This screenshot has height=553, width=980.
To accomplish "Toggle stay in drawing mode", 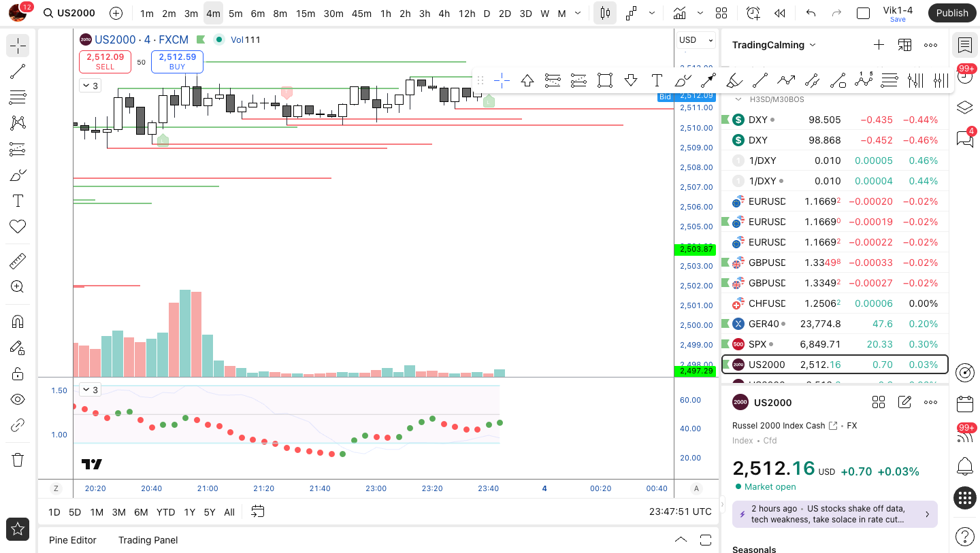I will (18, 348).
